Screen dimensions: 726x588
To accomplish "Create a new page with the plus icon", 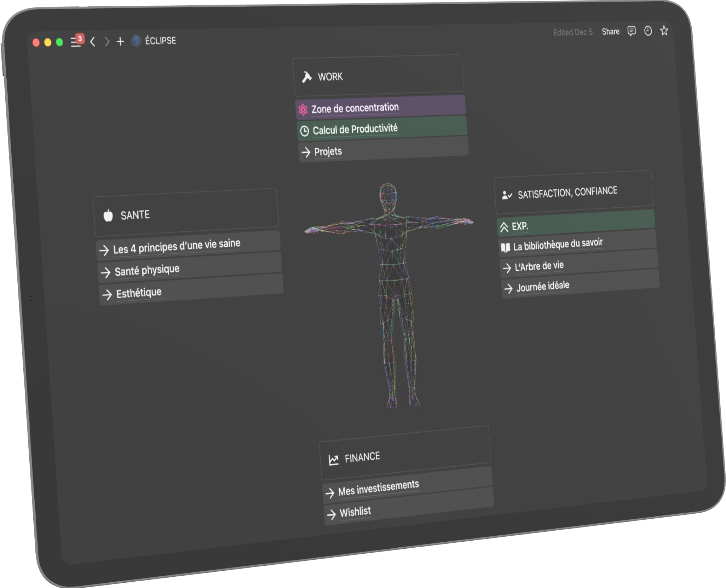I will point(120,41).
